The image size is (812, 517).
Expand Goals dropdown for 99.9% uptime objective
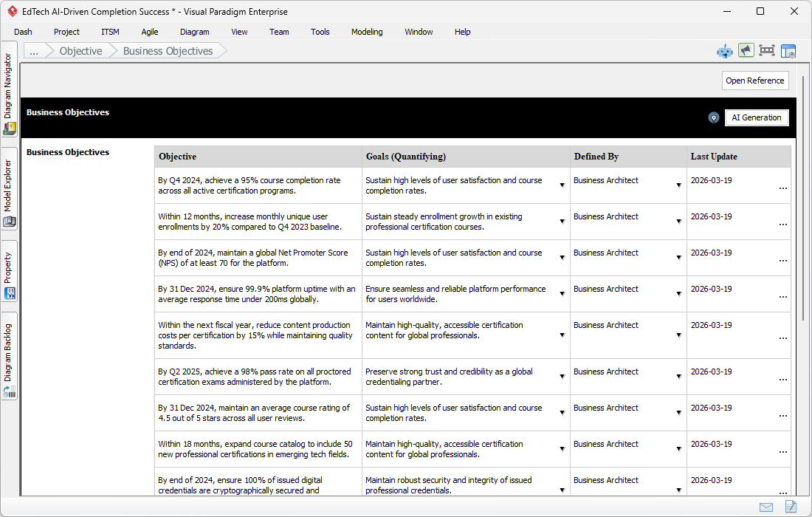(x=562, y=294)
